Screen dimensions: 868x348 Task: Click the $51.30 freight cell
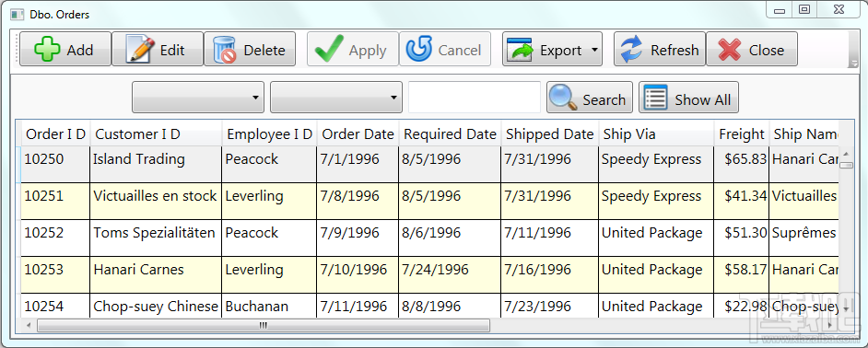point(741,238)
